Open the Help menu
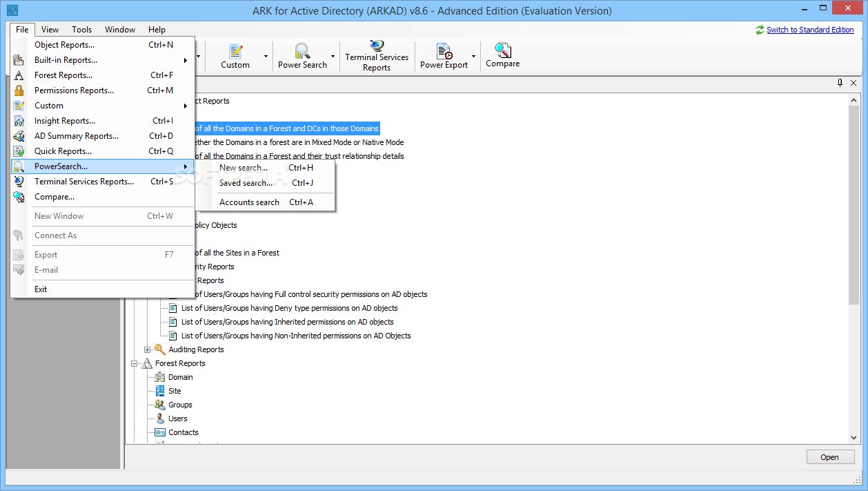Screen dimensions: 868x491 pyautogui.click(x=157, y=30)
